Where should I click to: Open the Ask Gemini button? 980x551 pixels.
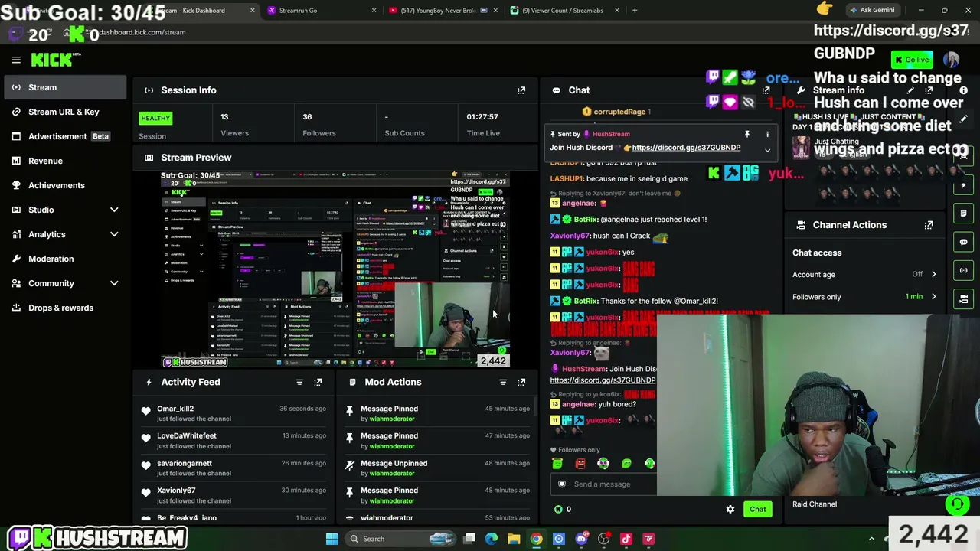871,11
